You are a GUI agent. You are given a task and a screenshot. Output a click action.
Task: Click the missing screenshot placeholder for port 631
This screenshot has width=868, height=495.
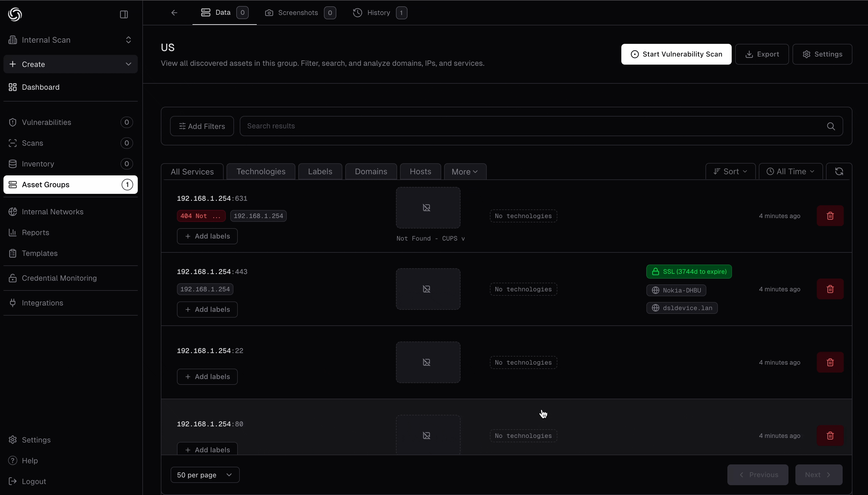428,208
